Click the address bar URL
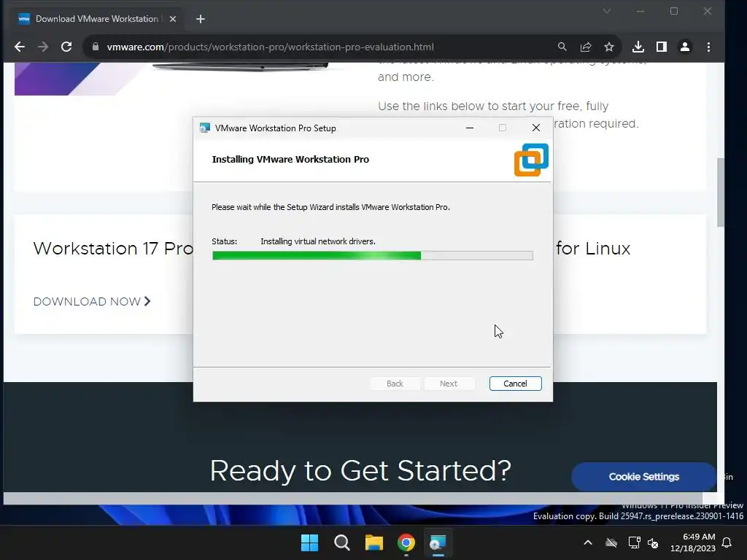This screenshot has height=560, width=747. click(x=270, y=47)
